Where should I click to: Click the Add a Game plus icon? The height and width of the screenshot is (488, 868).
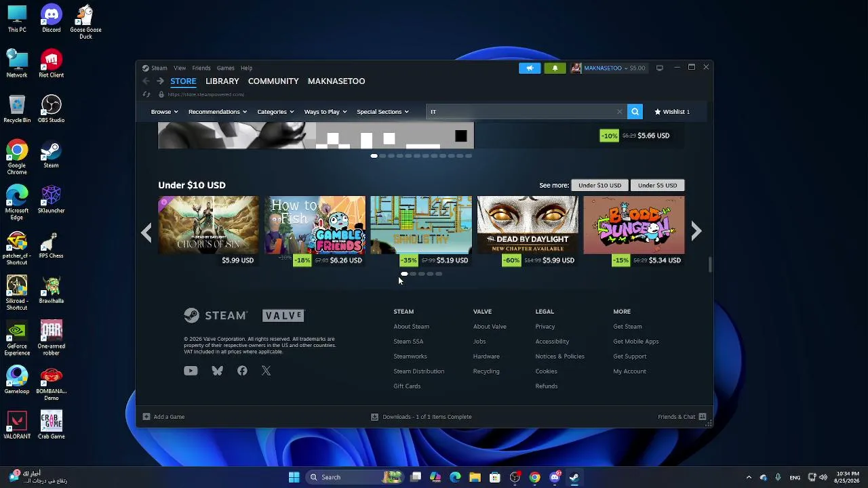[x=146, y=417]
